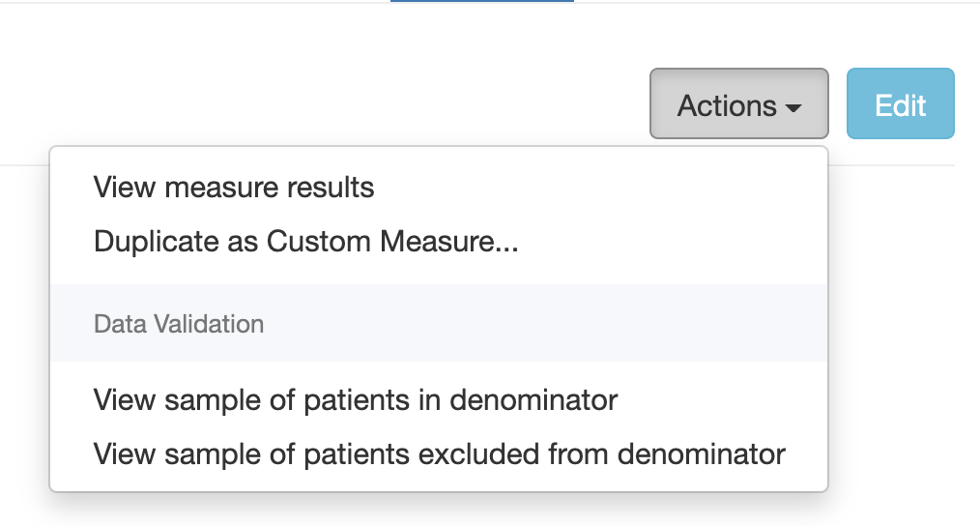The width and height of the screenshot is (980, 526).
Task: Show measure results from the dropdown
Action: 234,187
